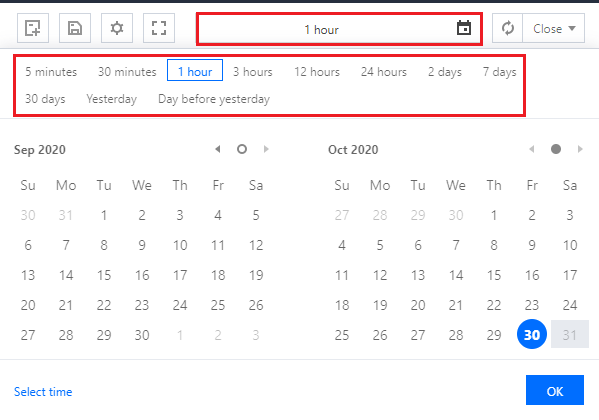Click the add chart icon
Viewport: 599px width, 420px height.
tap(33, 28)
